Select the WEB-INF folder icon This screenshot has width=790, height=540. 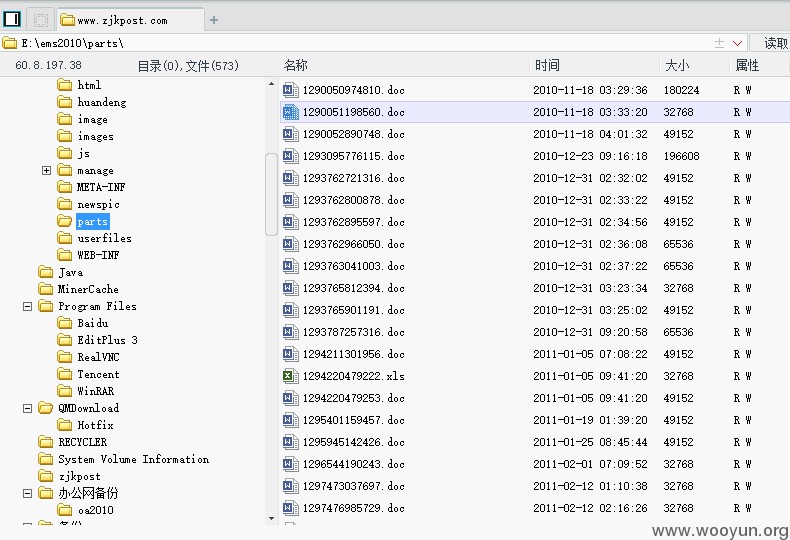64,255
